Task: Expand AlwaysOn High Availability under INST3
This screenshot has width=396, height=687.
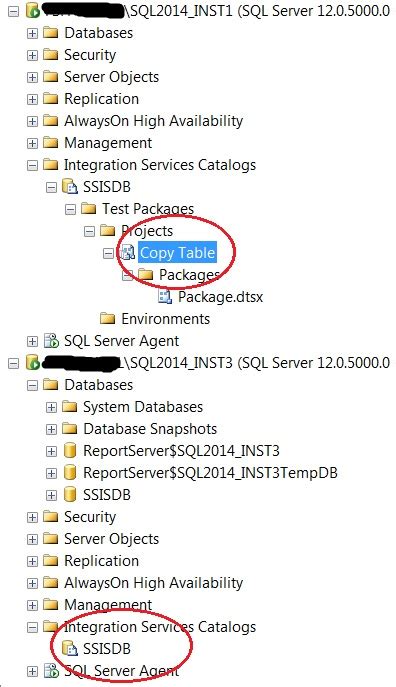Action: tap(32, 583)
